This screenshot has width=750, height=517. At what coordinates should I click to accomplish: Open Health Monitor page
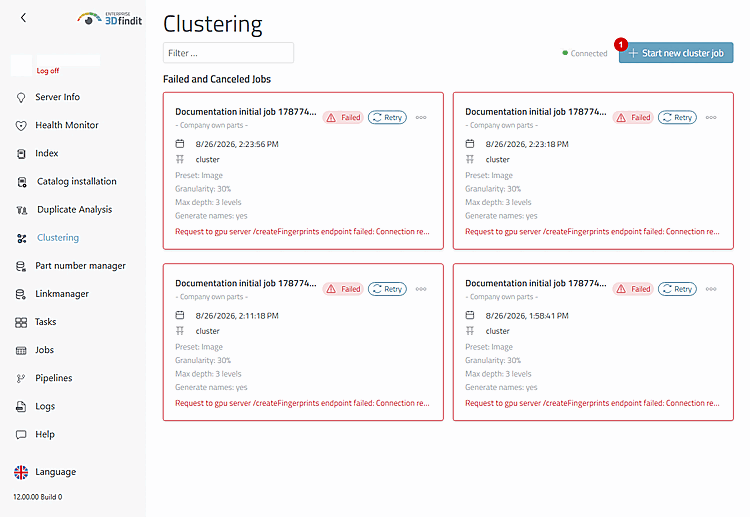point(67,125)
